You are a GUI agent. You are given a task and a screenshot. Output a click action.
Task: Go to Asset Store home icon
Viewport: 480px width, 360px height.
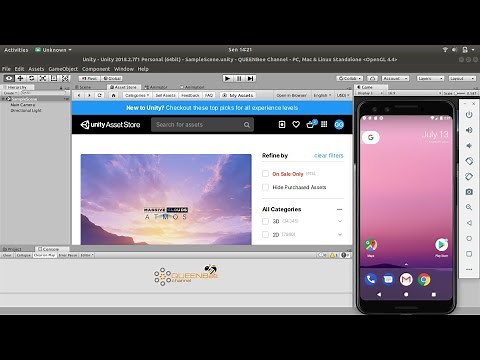click(x=113, y=95)
